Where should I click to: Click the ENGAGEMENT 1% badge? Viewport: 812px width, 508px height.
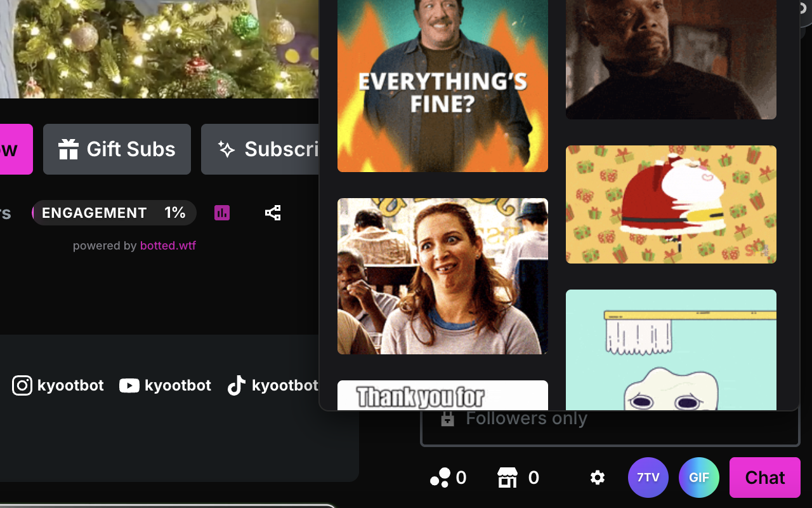click(114, 213)
